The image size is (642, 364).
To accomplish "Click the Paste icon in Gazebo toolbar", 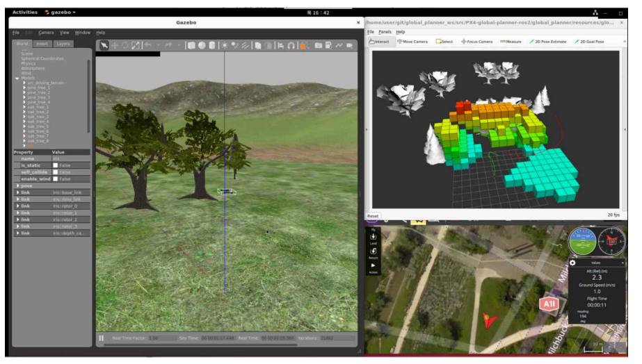I will [268, 45].
